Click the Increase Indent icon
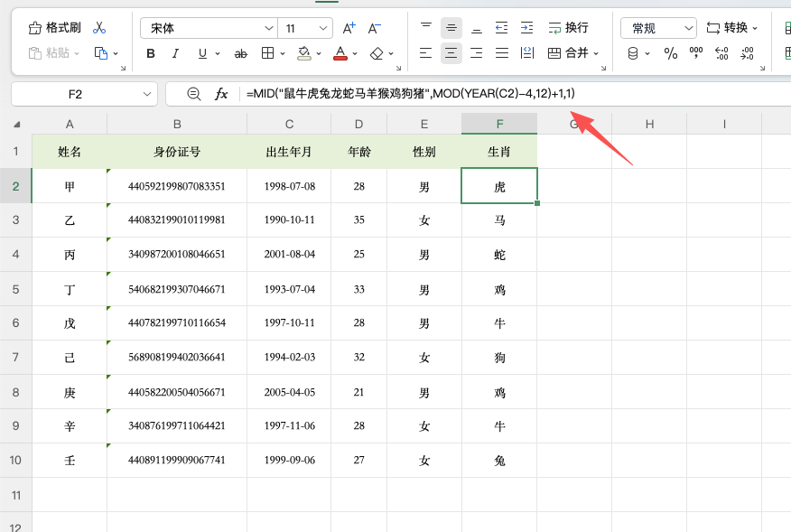791x532 pixels. (527, 28)
